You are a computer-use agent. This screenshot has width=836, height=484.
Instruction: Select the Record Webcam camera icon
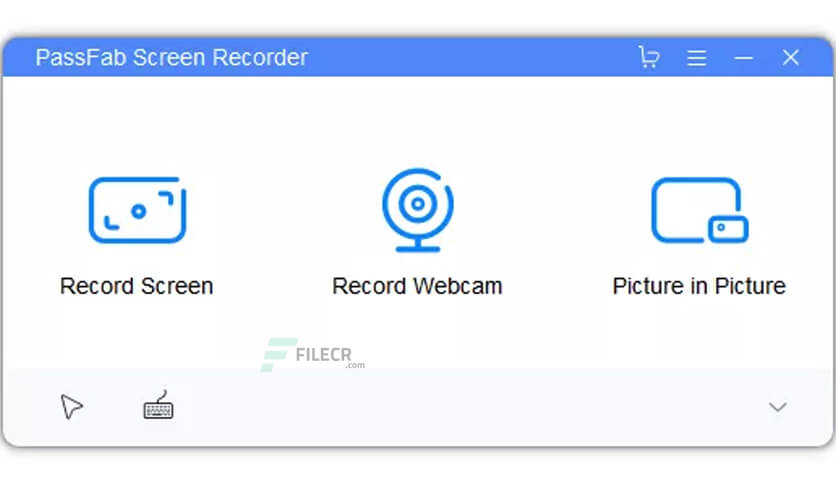coord(418,210)
